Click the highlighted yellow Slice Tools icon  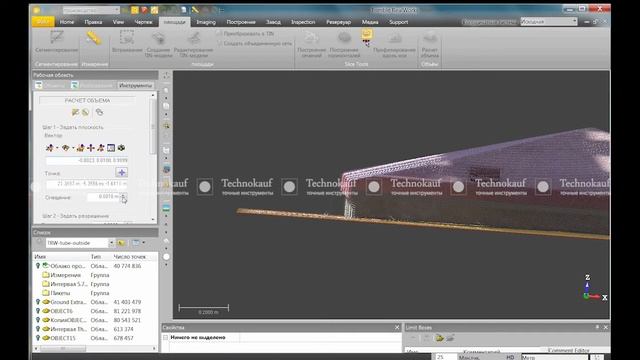point(366,33)
